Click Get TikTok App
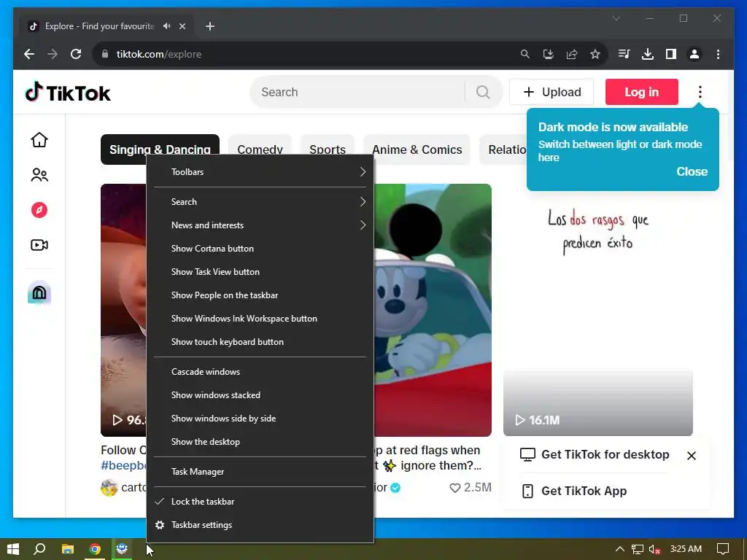The height and width of the screenshot is (560, 747). tap(575, 491)
